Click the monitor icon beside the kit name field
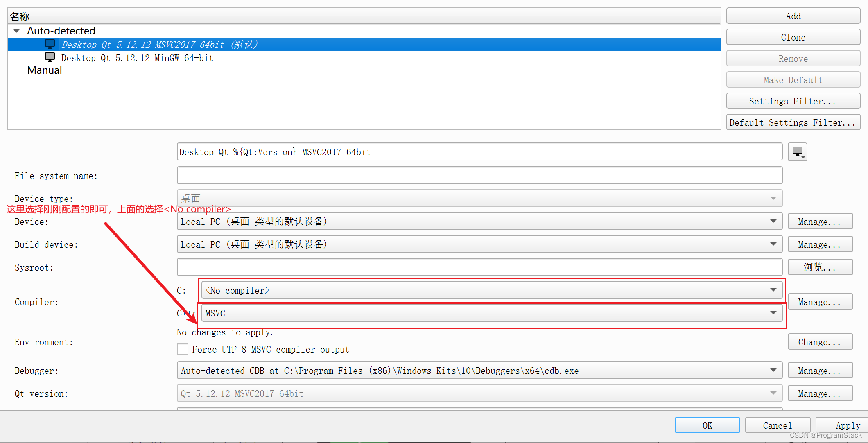The image size is (868, 443). pyautogui.click(x=797, y=152)
